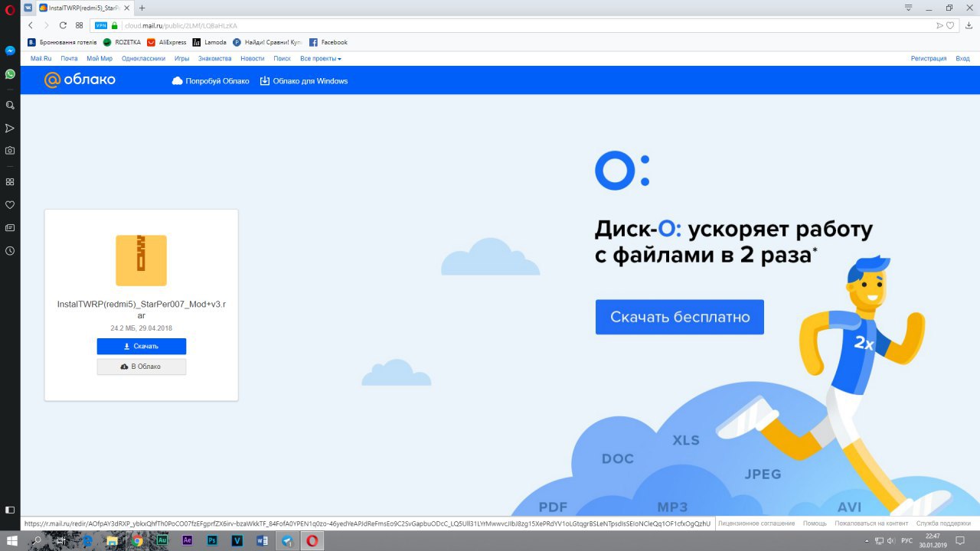Open the Speed Dial grid next to reload

pos(79,25)
